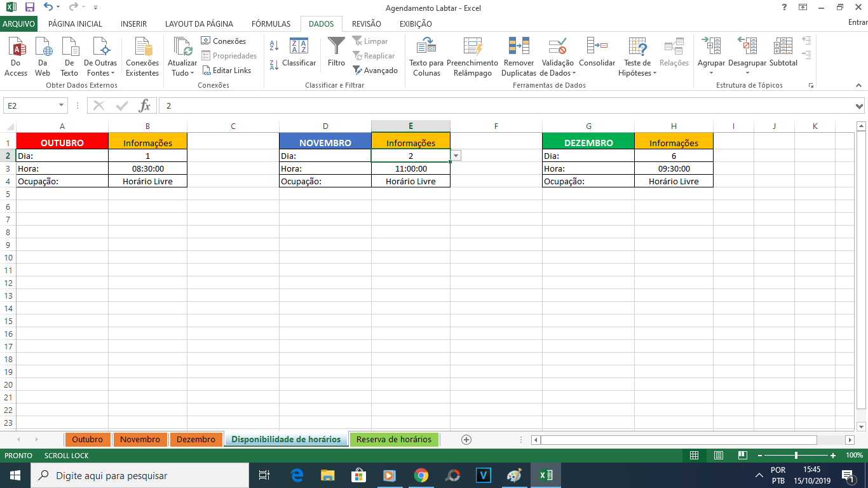Switch to PÁGINA INICIAL tab
The height and width of the screenshot is (488, 868).
[75, 24]
